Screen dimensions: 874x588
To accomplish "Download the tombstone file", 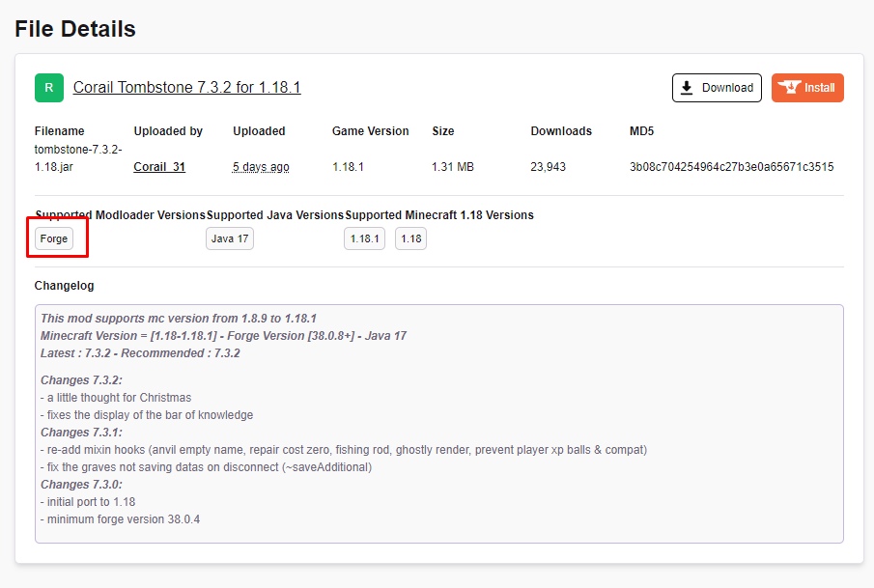I will coord(717,88).
